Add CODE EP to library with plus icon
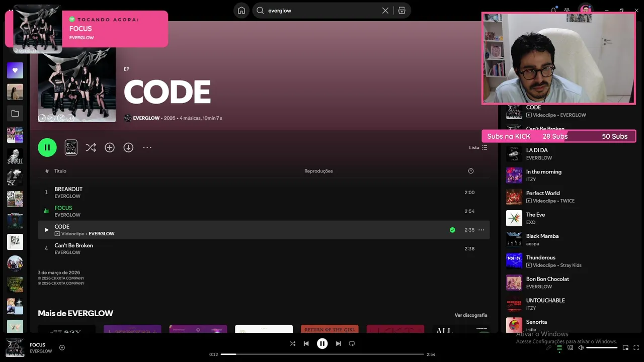644x362 pixels. pos(110,147)
